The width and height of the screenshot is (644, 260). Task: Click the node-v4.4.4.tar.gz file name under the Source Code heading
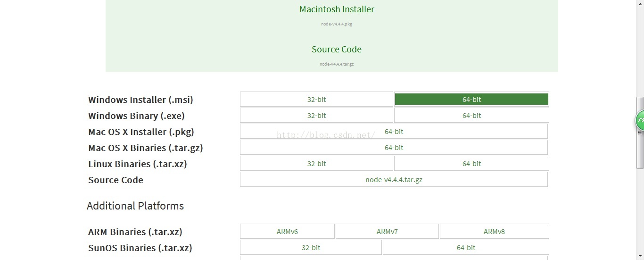(337, 64)
